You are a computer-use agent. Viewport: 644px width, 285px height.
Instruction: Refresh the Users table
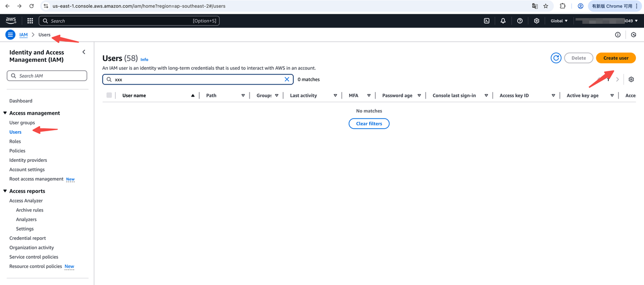tap(556, 58)
